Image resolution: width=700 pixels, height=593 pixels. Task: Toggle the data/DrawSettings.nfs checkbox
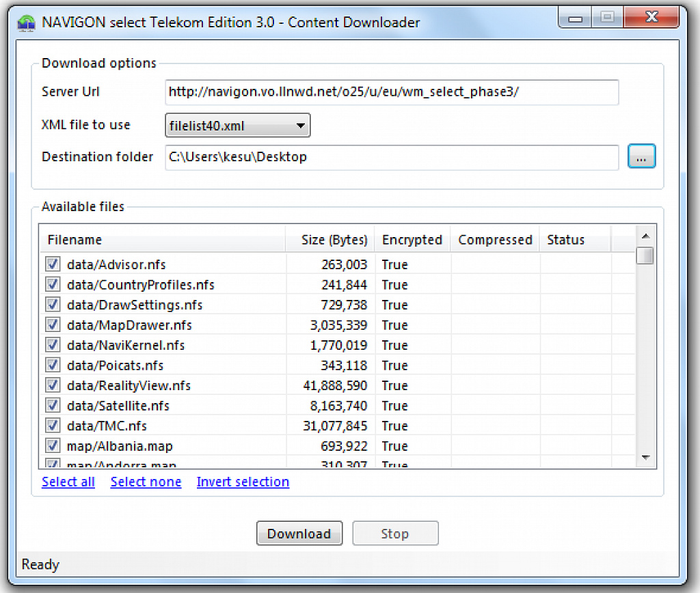(x=53, y=304)
